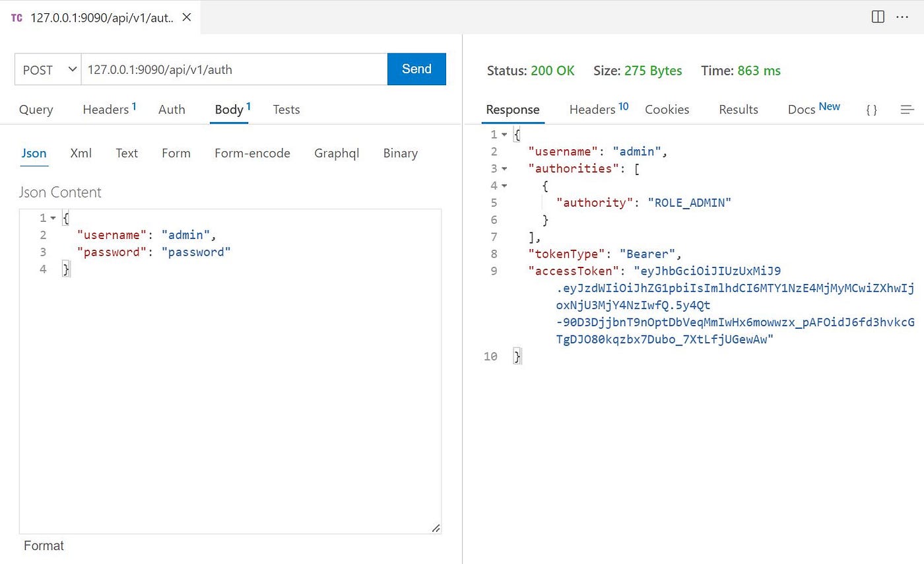
Task: Click the Status: 200 OK text
Action: [x=531, y=71]
